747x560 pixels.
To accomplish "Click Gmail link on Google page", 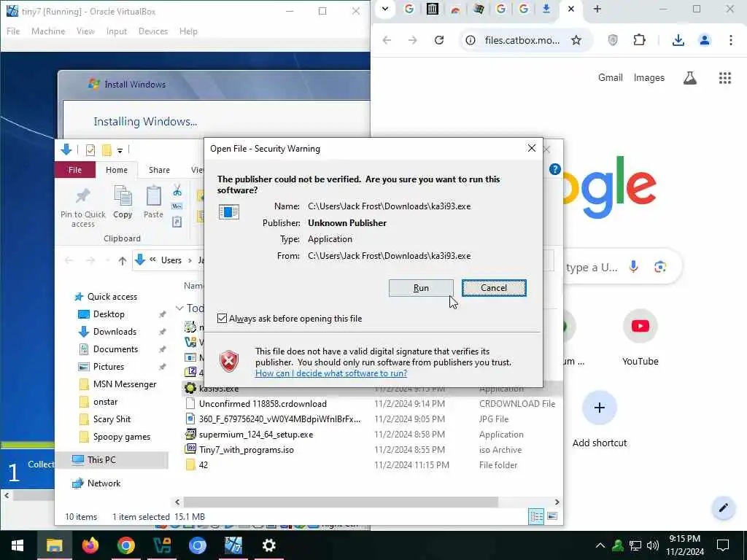I will coord(611,77).
